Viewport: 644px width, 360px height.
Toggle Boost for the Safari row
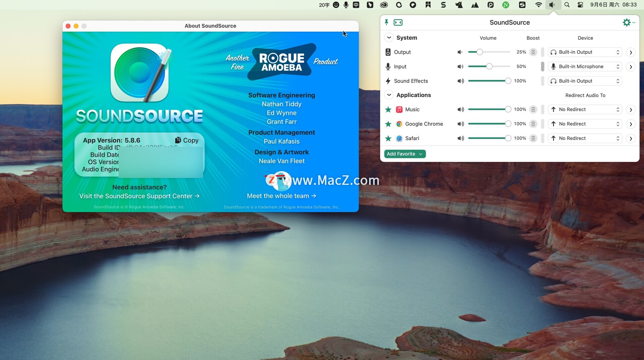pyautogui.click(x=533, y=138)
